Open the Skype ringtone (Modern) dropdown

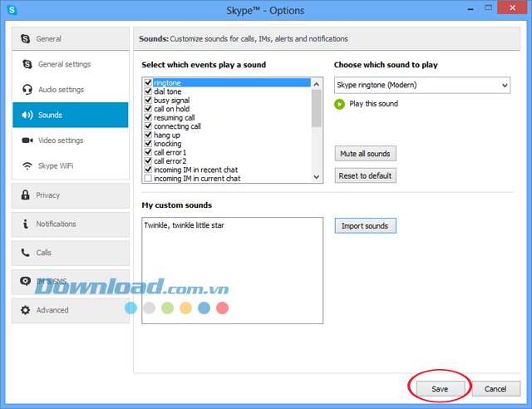point(422,85)
